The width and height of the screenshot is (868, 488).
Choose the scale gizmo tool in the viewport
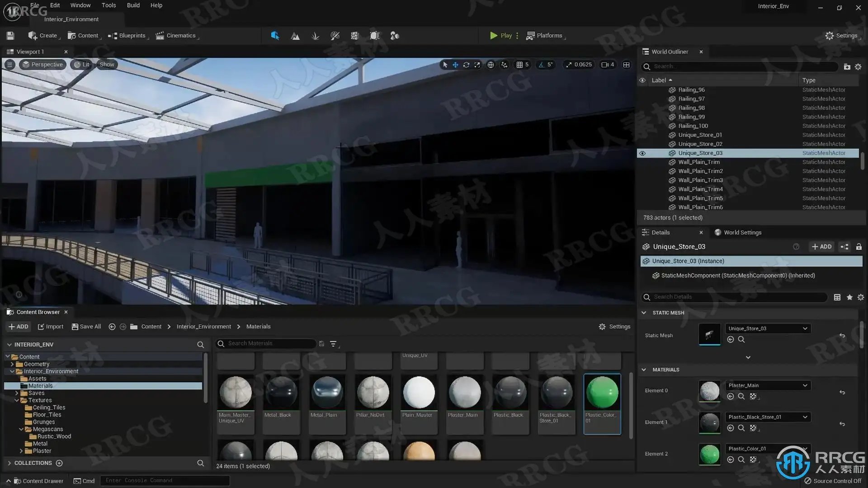click(477, 65)
